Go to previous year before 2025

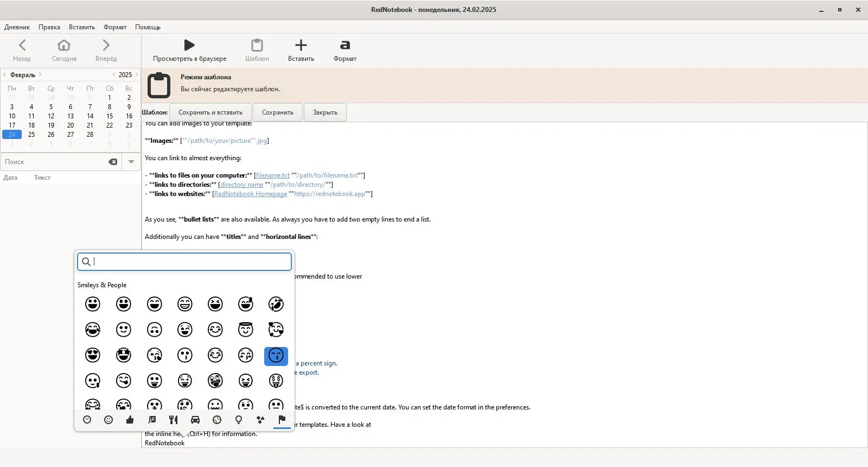(x=114, y=74)
